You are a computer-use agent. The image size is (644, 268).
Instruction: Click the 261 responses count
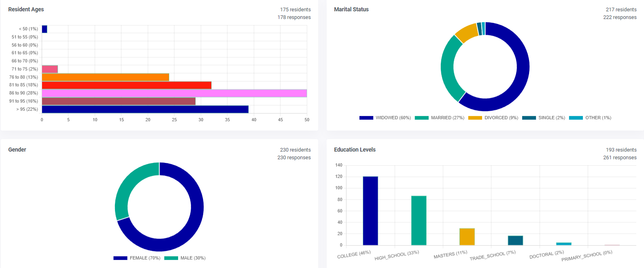(620, 158)
